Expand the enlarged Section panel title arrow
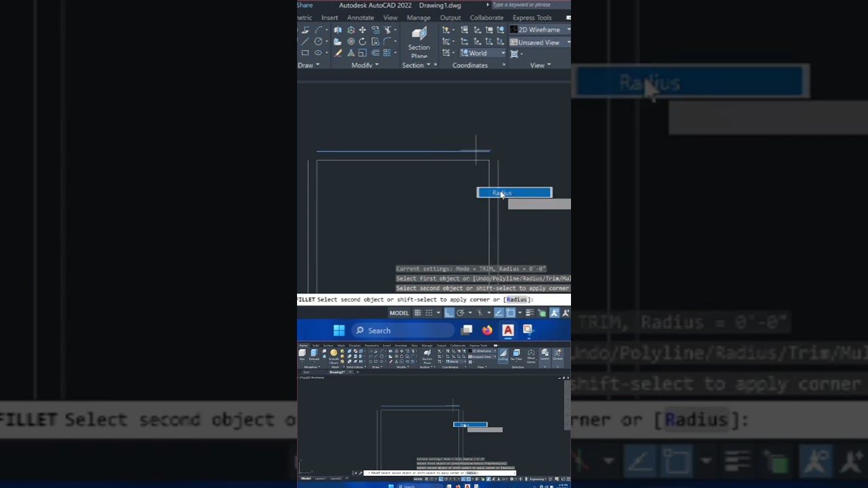 point(428,64)
